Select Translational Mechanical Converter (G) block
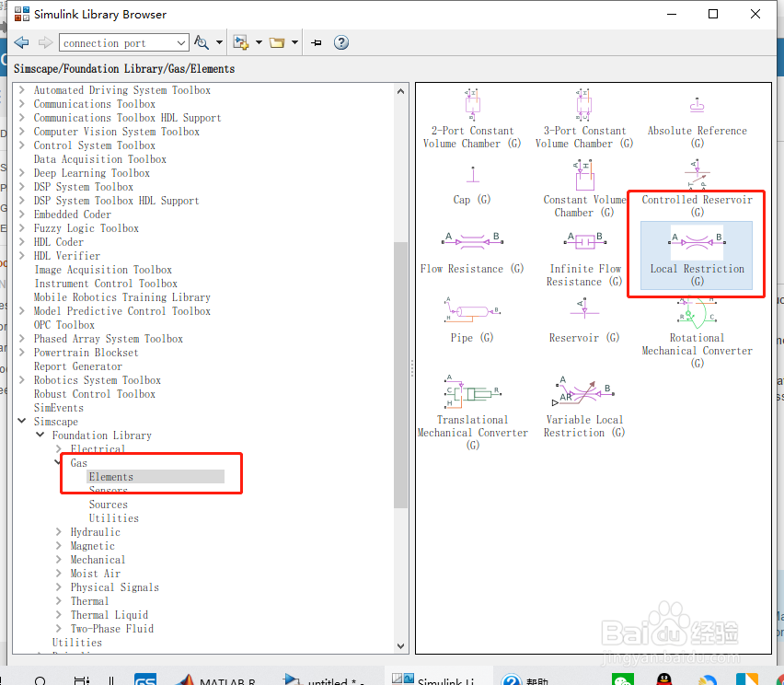Image resolution: width=784 pixels, height=685 pixels. pyautogui.click(x=472, y=412)
